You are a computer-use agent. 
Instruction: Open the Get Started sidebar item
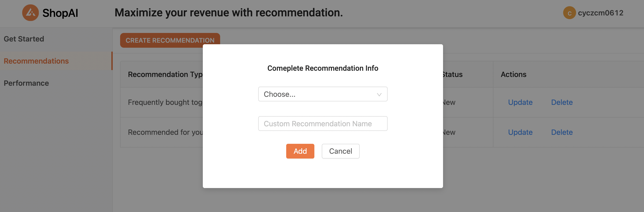point(24,39)
